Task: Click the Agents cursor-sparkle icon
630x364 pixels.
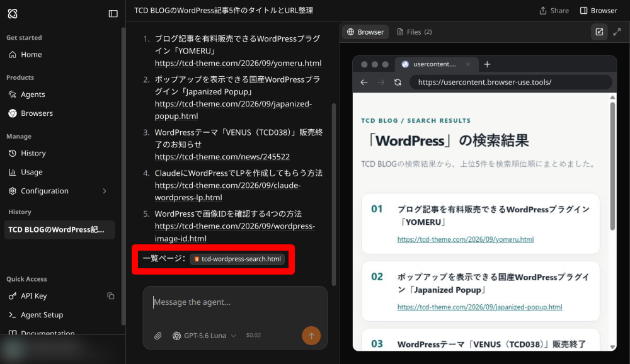Action: pyautogui.click(x=13, y=94)
